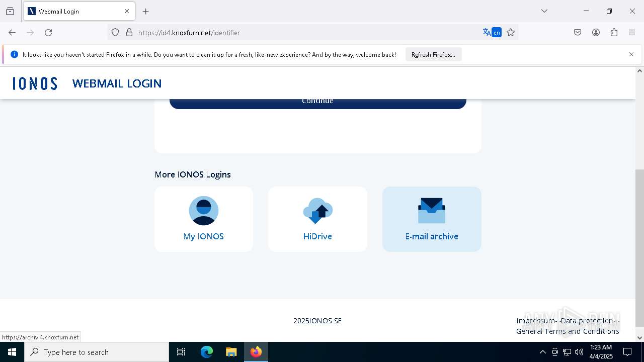Open the Windows Start menu
Screen dimensions: 644x362
point(12,352)
